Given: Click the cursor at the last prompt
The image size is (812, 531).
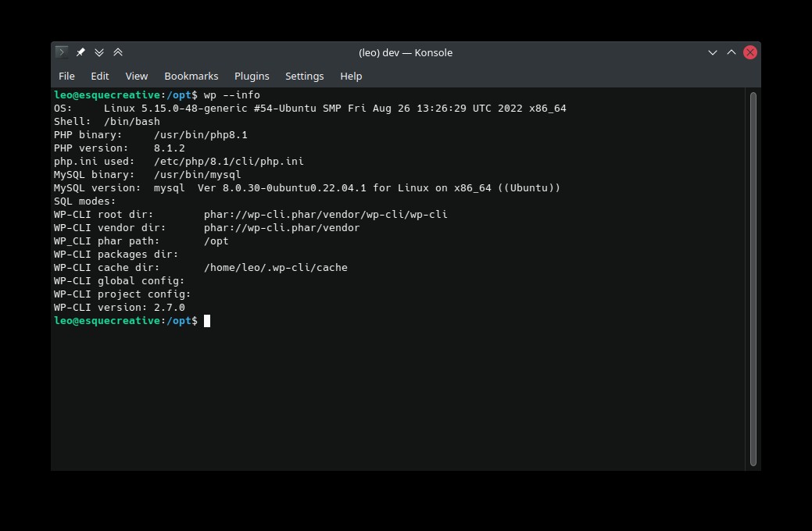Looking at the screenshot, I should coord(207,321).
